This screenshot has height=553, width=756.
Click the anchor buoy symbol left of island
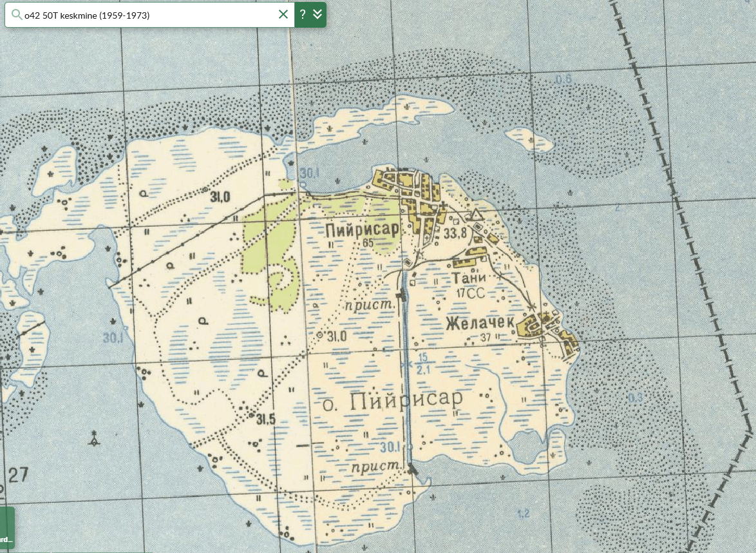(95, 439)
